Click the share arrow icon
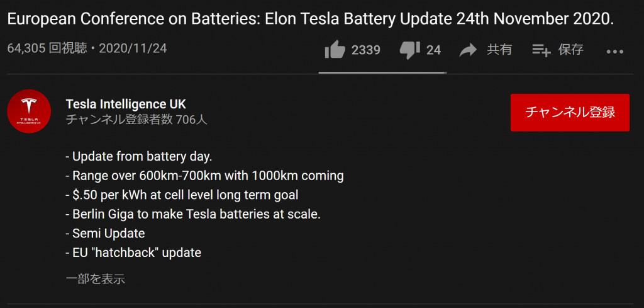The width and height of the screenshot is (644, 308). point(468,50)
